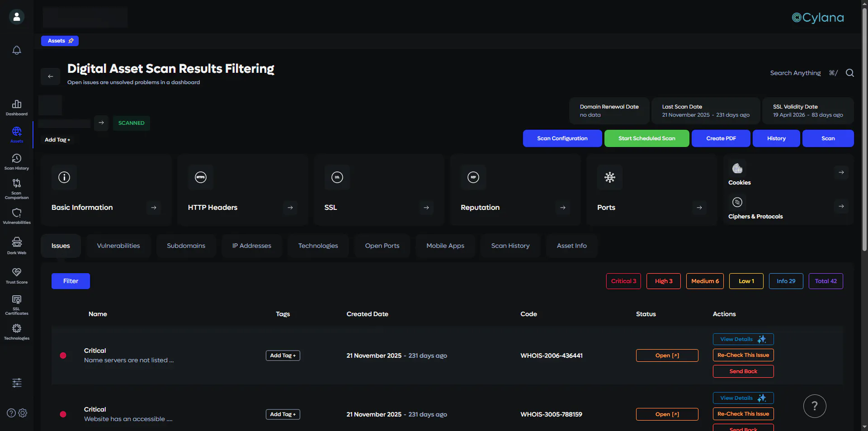Filter by the Info 29 severity badge
The width and height of the screenshot is (868, 431).
tap(786, 281)
